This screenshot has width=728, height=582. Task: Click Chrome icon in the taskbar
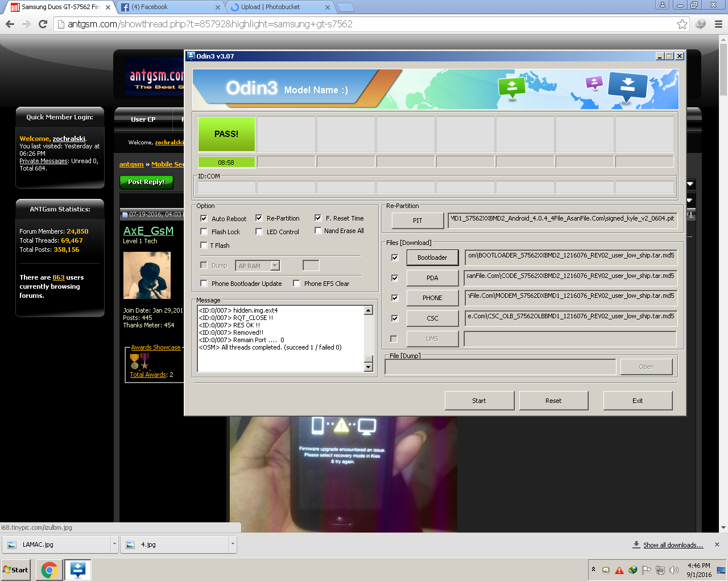click(x=49, y=569)
